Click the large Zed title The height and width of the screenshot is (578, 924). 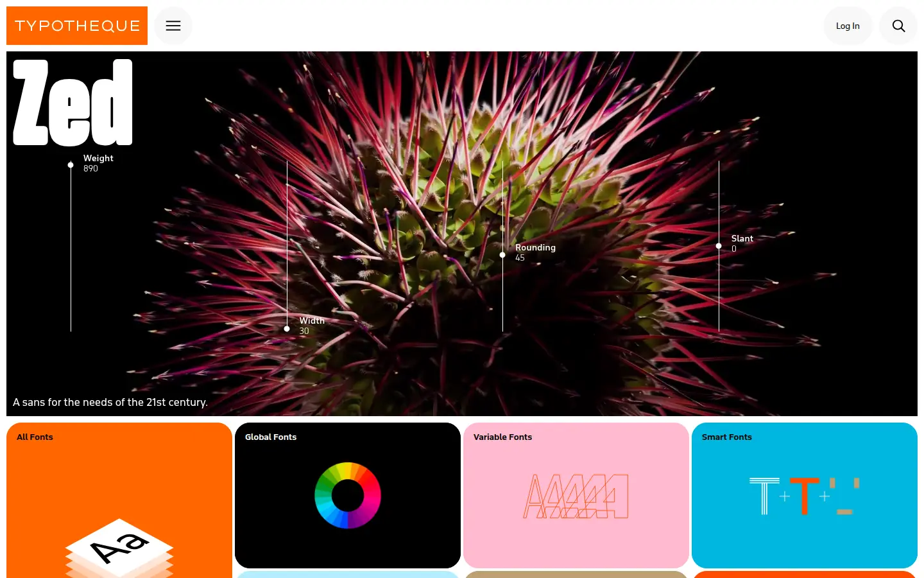pos(73,103)
